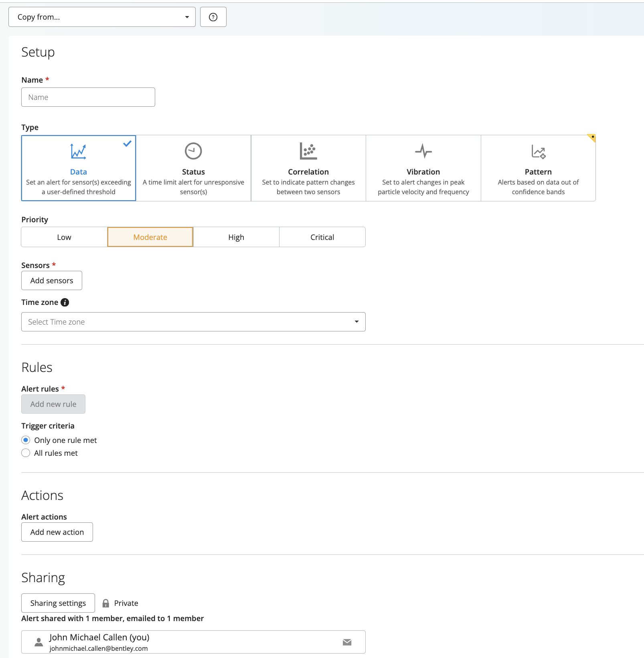Select the Only one rule met option
The width and height of the screenshot is (644, 658).
click(x=26, y=440)
